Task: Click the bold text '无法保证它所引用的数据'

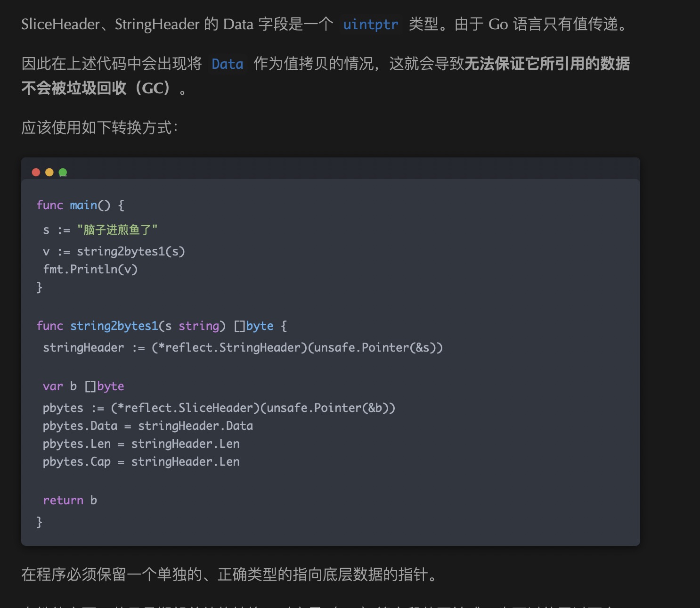Action: [x=547, y=64]
